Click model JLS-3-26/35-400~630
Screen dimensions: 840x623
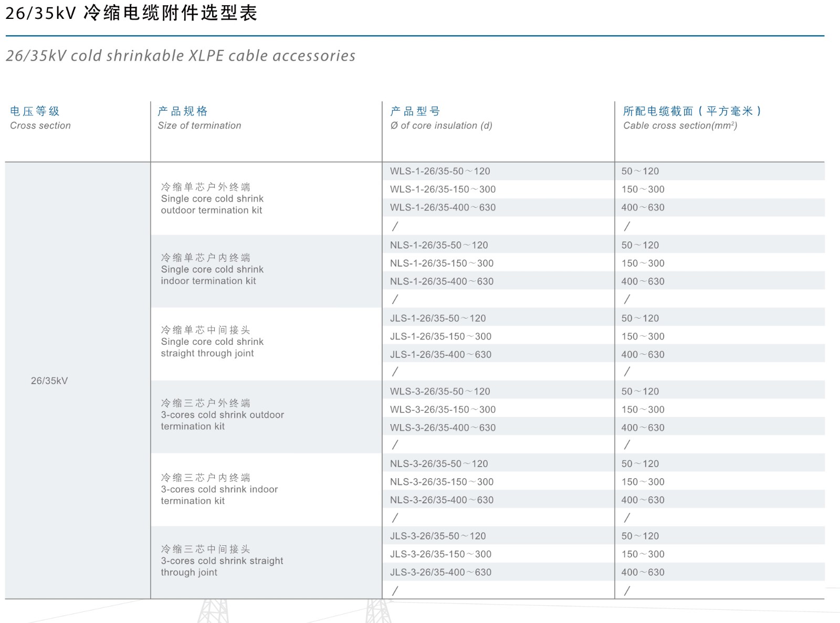pyautogui.click(x=440, y=572)
